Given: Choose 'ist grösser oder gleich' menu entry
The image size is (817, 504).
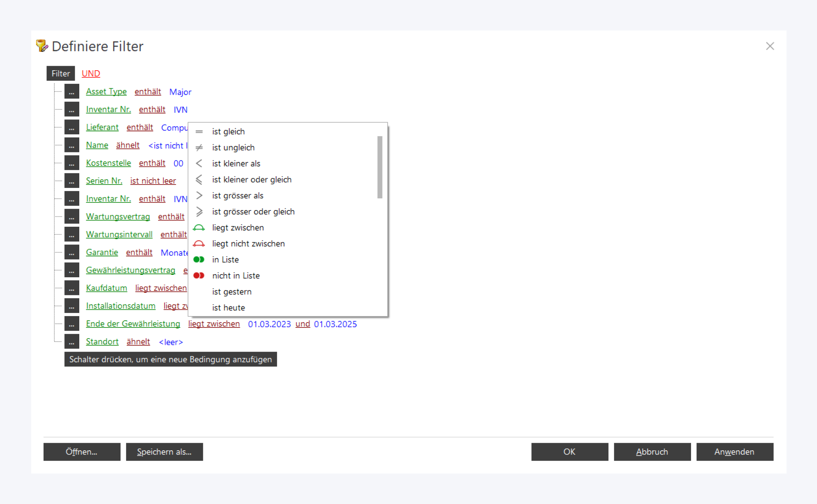Looking at the screenshot, I should 253,212.
